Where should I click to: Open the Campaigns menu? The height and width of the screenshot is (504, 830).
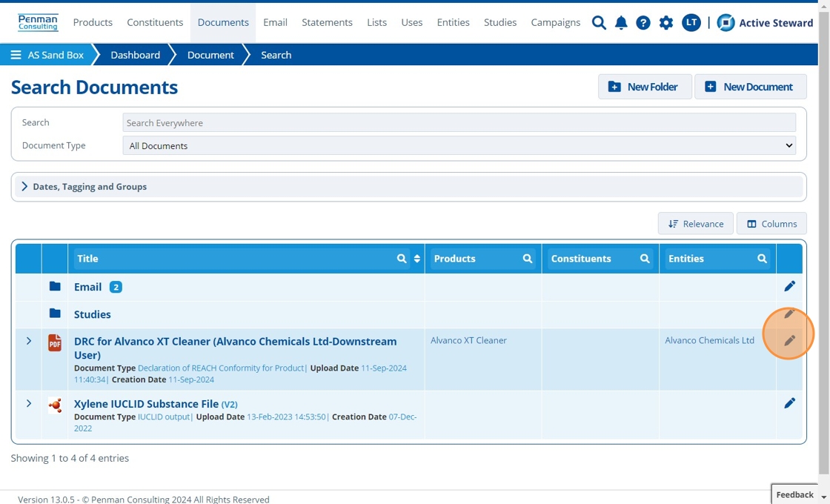(x=555, y=22)
